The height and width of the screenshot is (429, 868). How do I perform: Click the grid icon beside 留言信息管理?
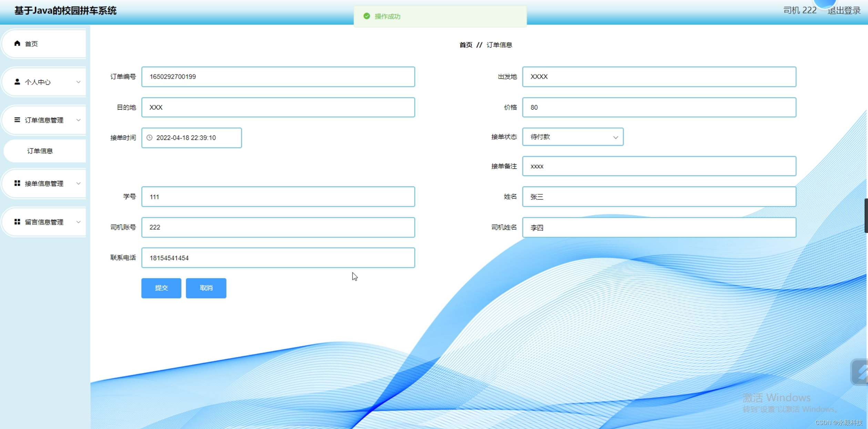(17, 222)
